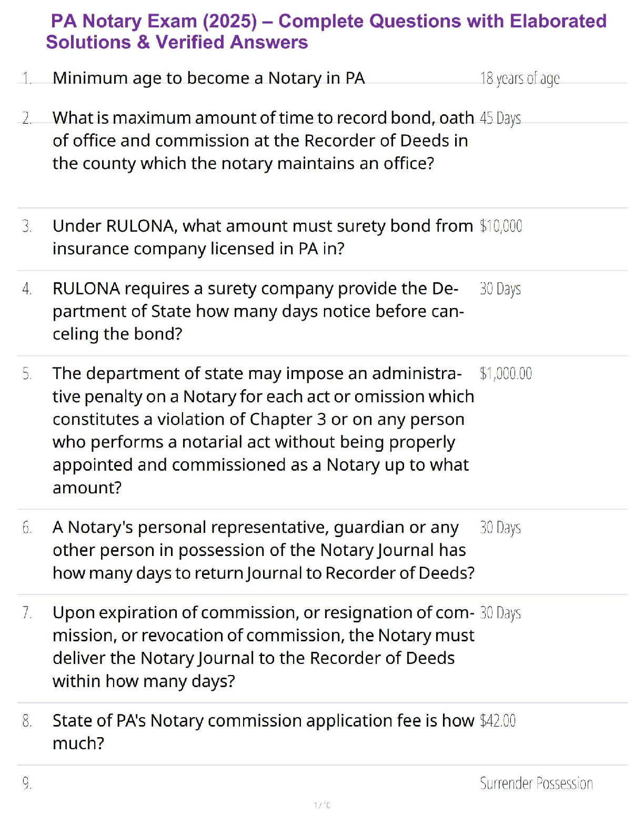Click the page number at the bottom

(x=322, y=805)
